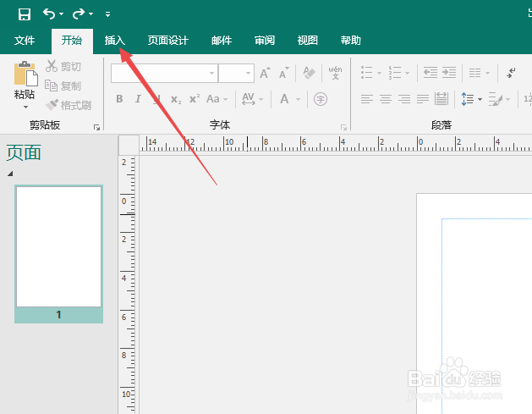This screenshot has width=532, height=414.
Task: Open the 剪贴板 dialog launcher
Action: click(96, 127)
